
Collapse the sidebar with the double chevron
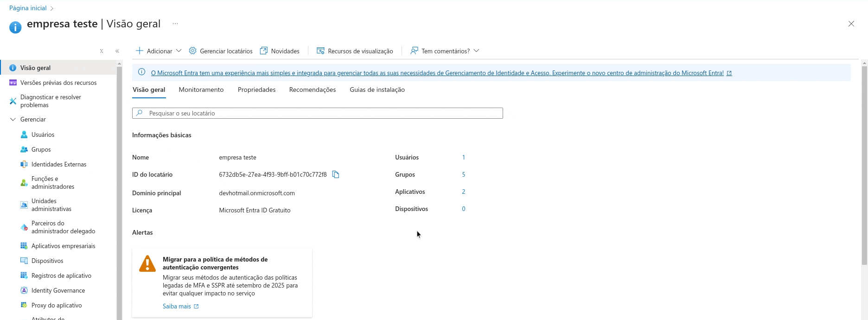click(x=117, y=51)
